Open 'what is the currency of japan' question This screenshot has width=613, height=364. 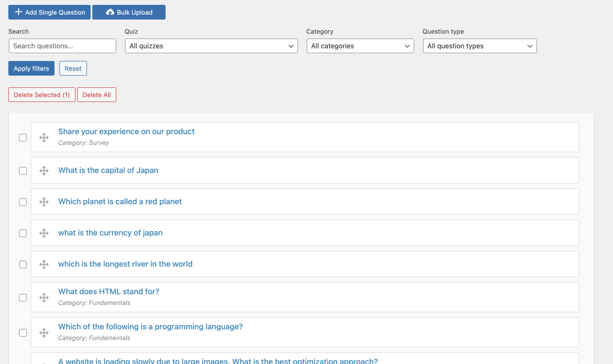click(110, 233)
